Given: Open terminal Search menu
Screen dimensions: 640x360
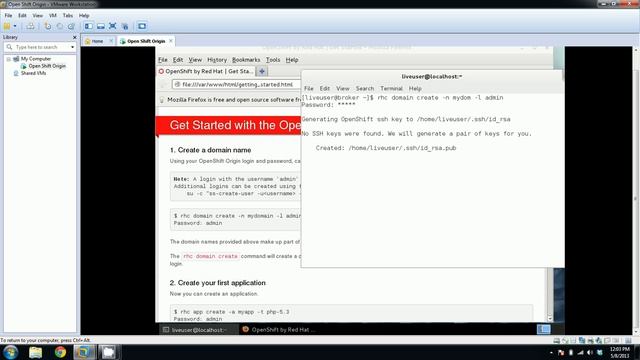Looking at the screenshot, I should coord(364,88).
